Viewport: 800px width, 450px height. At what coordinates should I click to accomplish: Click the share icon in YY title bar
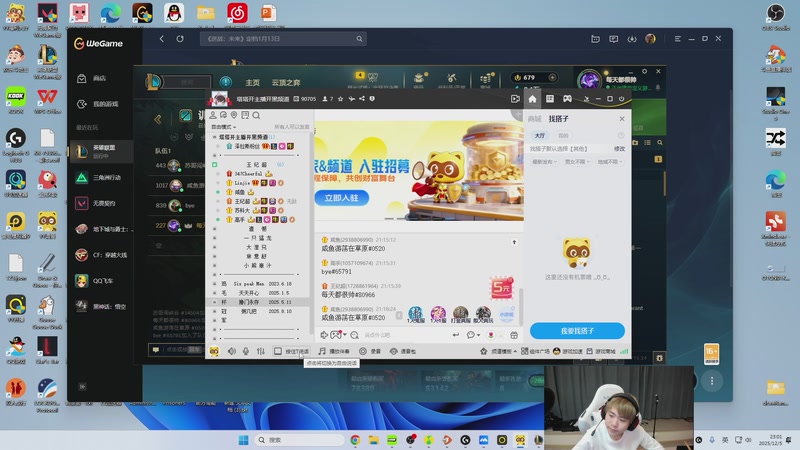coord(362,99)
